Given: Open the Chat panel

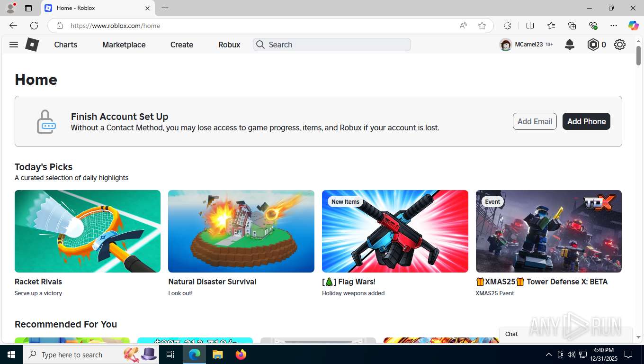Looking at the screenshot, I should click(x=566, y=334).
